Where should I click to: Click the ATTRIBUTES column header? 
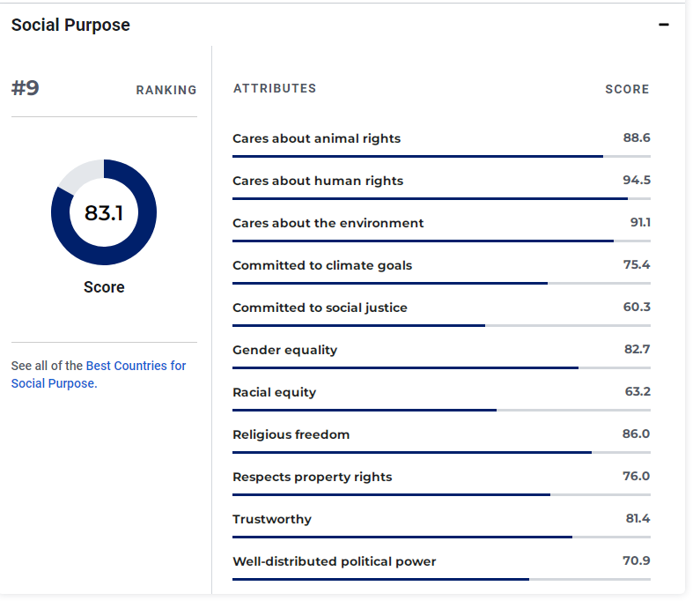[x=275, y=88]
